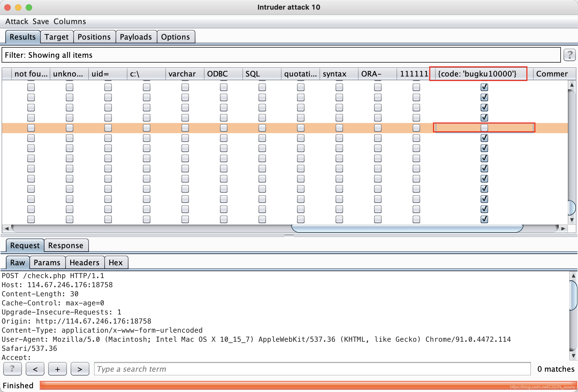The width and height of the screenshot is (578, 392).
Task: Click horizontal scroll left arrow
Action: tap(6, 229)
